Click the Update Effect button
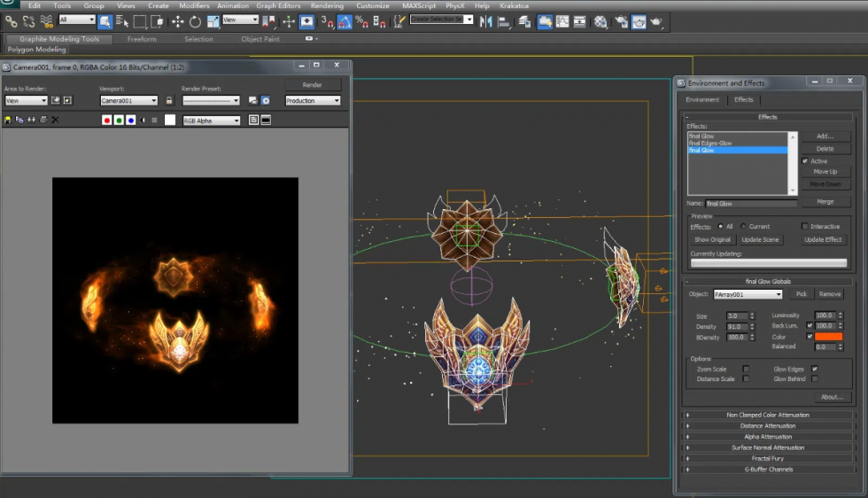Image resolution: width=868 pixels, height=498 pixels. click(x=823, y=240)
